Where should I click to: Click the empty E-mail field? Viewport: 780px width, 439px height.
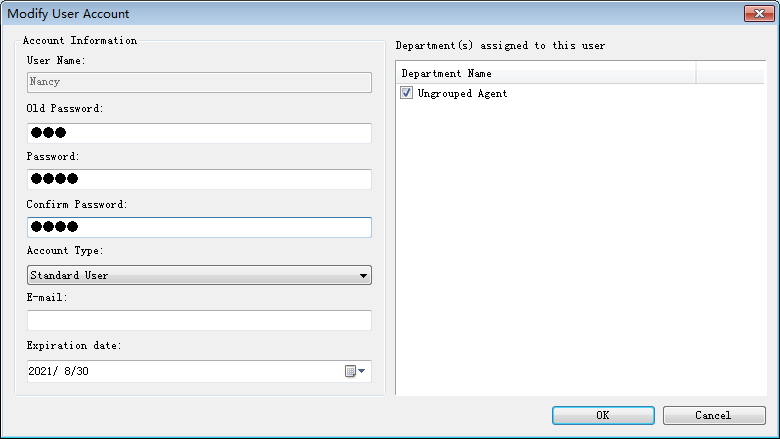pos(199,320)
